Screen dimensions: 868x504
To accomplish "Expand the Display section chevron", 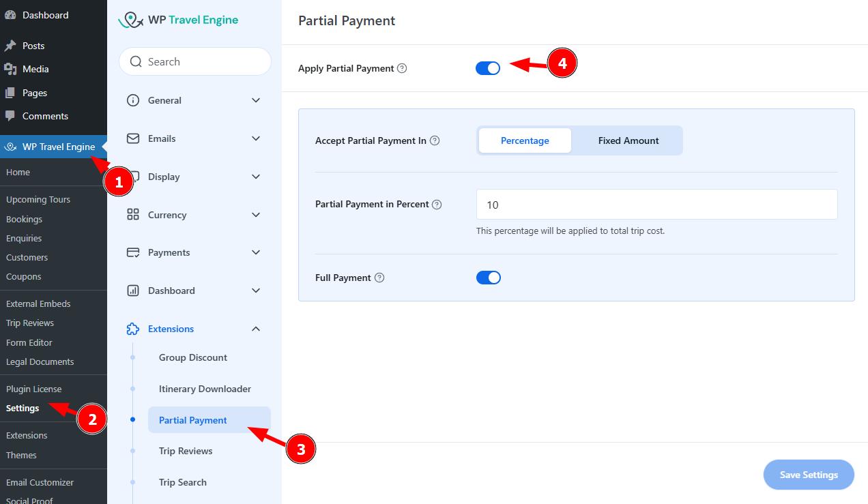I will (x=256, y=177).
